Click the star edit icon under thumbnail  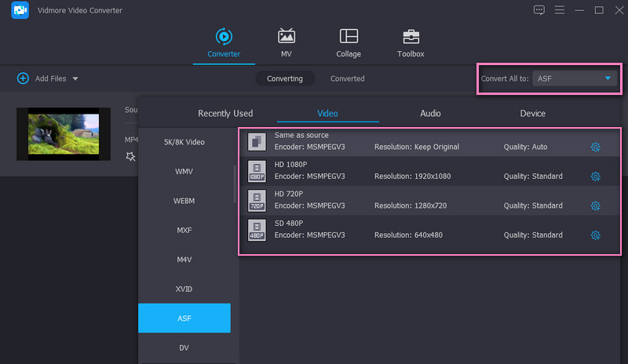(130, 157)
